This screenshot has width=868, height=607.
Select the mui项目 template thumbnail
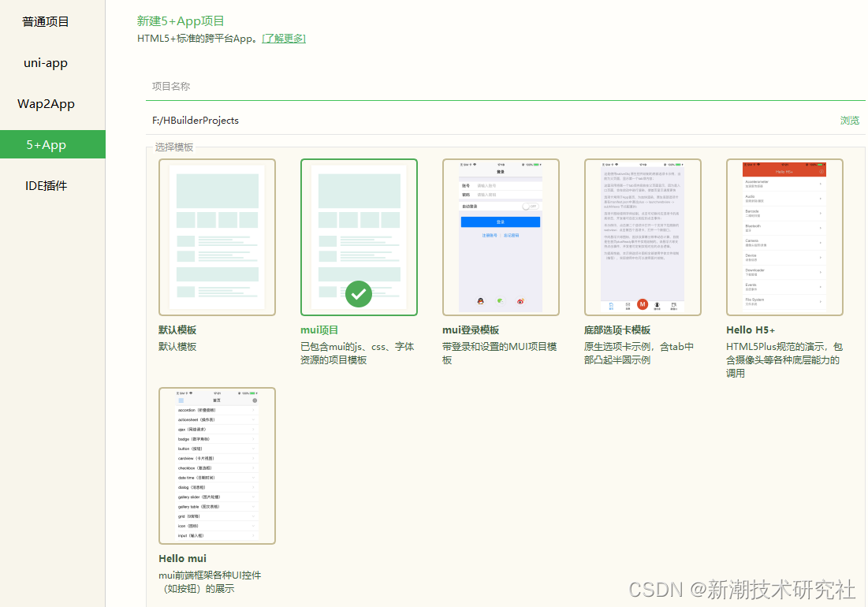(x=359, y=237)
